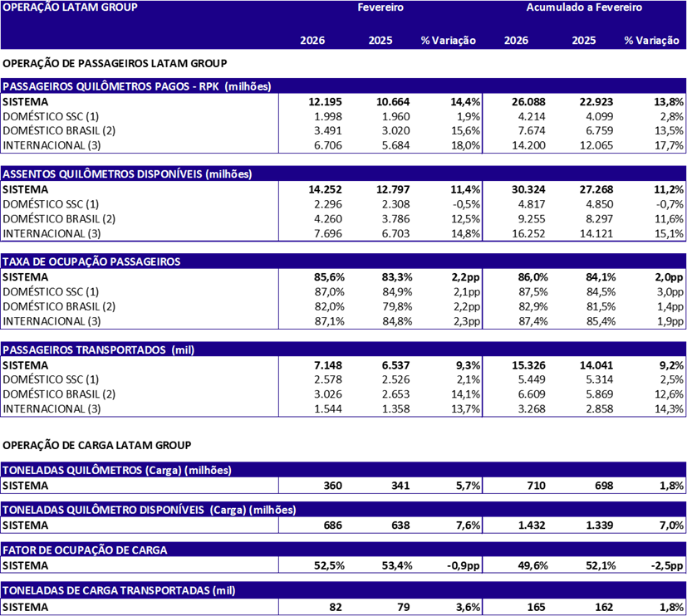Click Toneladas Quilômetros (Carga) section header

pyautogui.click(x=117, y=471)
